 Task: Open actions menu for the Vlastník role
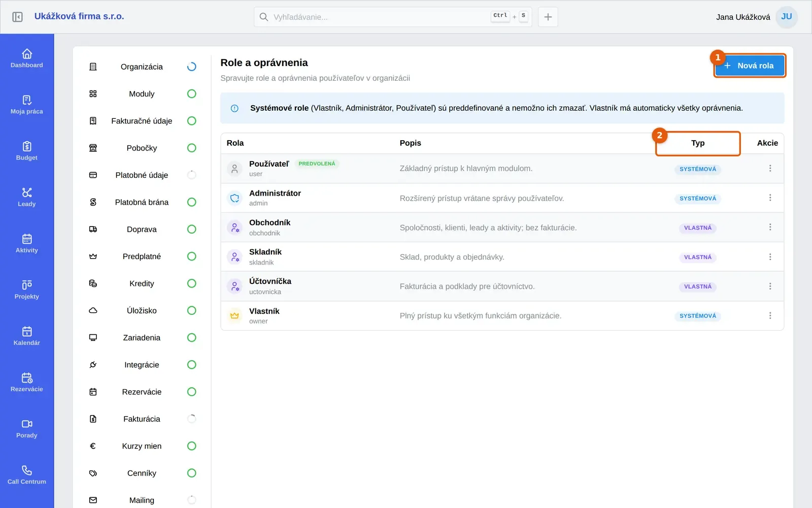pyautogui.click(x=770, y=315)
